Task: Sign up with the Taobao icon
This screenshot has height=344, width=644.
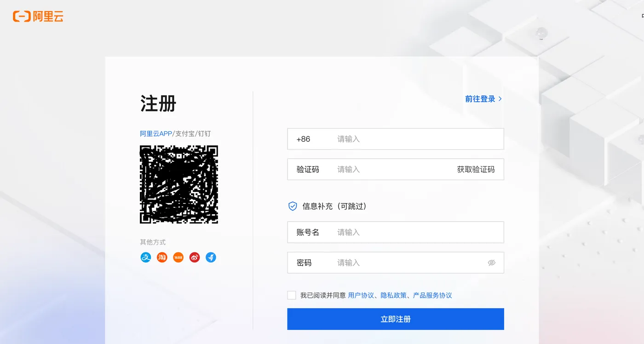Action: (x=162, y=257)
